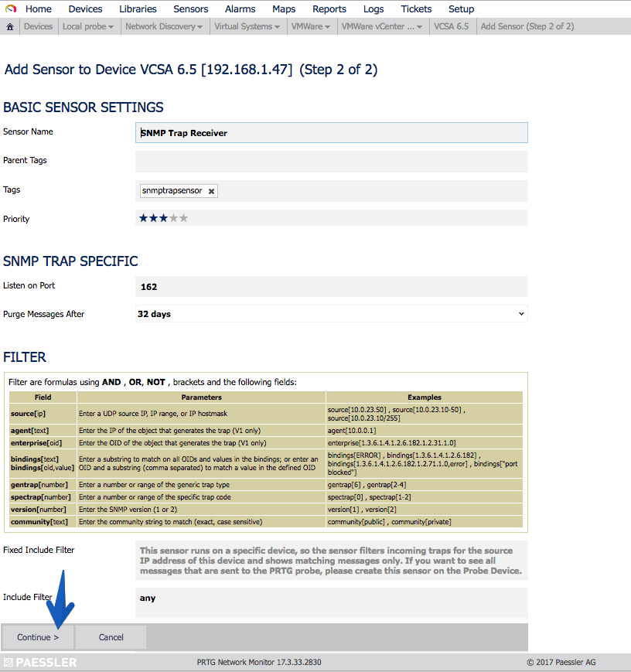Click the 2017 Paessler AG copyright text
631x672 pixels.
pyautogui.click(x=561, y=662)
